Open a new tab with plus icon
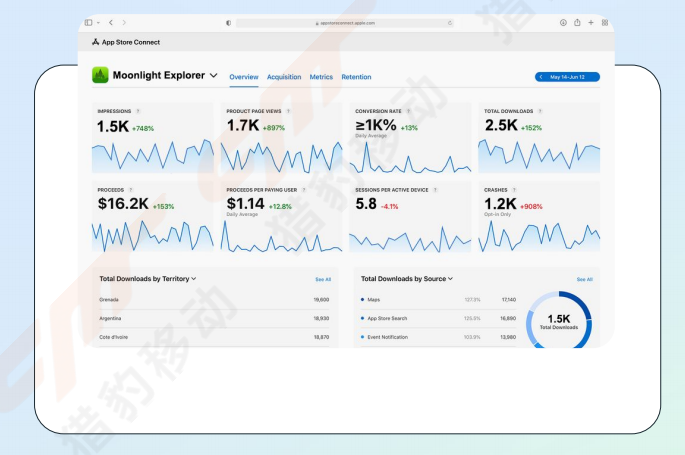685x455 pixels. 591,22
